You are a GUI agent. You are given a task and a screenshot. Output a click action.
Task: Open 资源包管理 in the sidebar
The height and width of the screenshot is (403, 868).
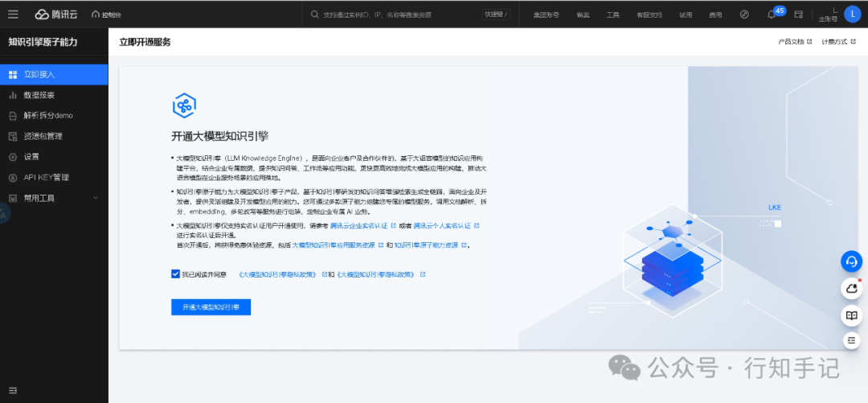coord(54,136)
